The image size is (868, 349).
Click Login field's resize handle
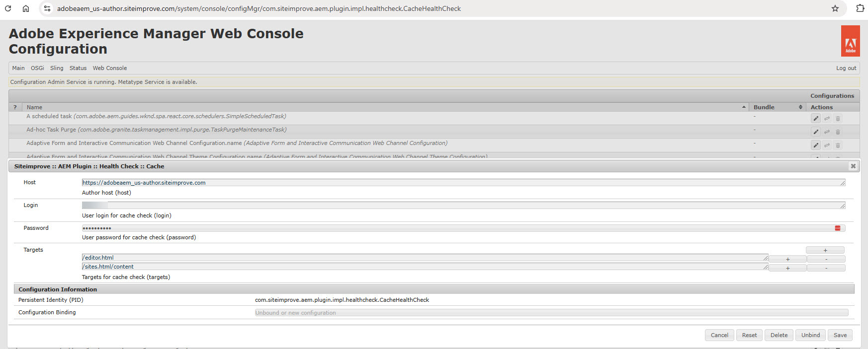[843, 206]
